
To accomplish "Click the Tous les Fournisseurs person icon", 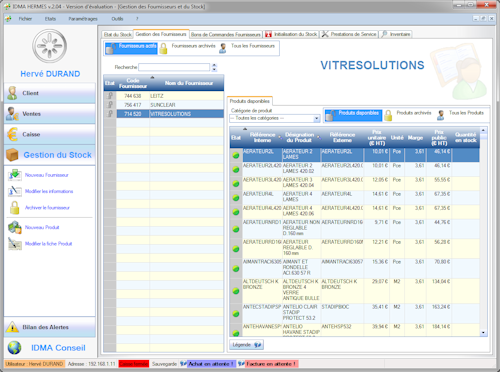I will (223, 49).
